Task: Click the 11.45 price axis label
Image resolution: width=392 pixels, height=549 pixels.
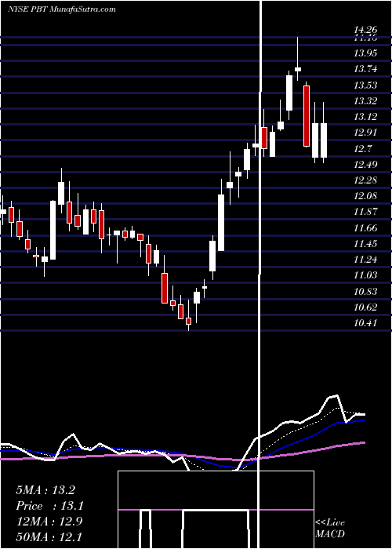Action: [x=366, y=243]
